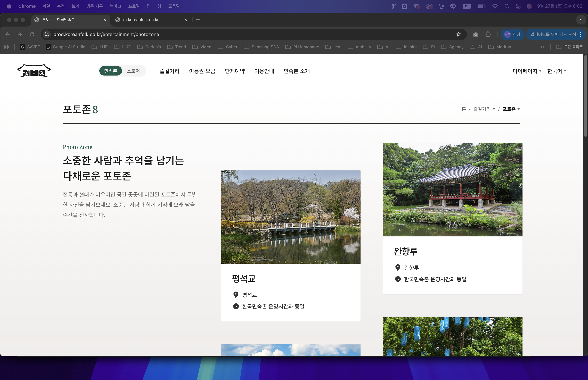The image size is (588, 380).
Task: Open the Apps grid in bookmarks bar
Action: coord(7,47)
